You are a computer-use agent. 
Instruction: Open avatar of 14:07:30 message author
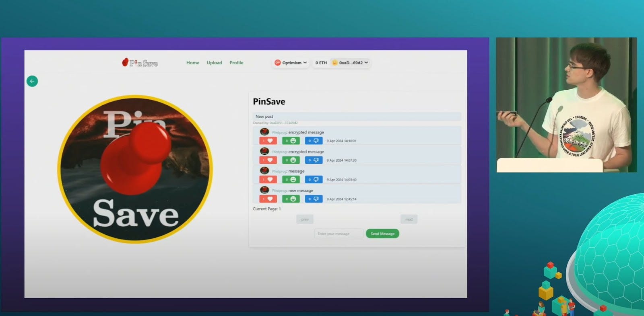(264, 151)
